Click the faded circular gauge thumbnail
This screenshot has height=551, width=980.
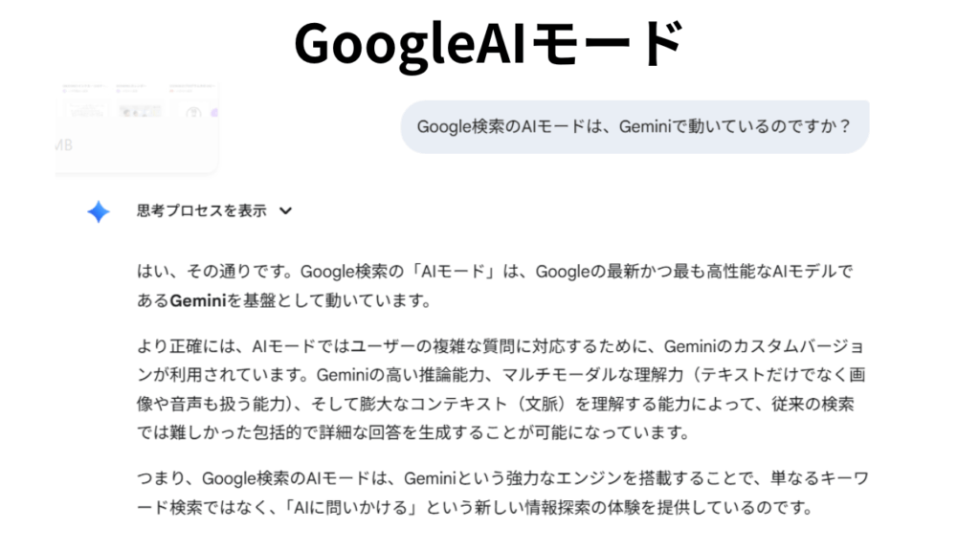193,113
